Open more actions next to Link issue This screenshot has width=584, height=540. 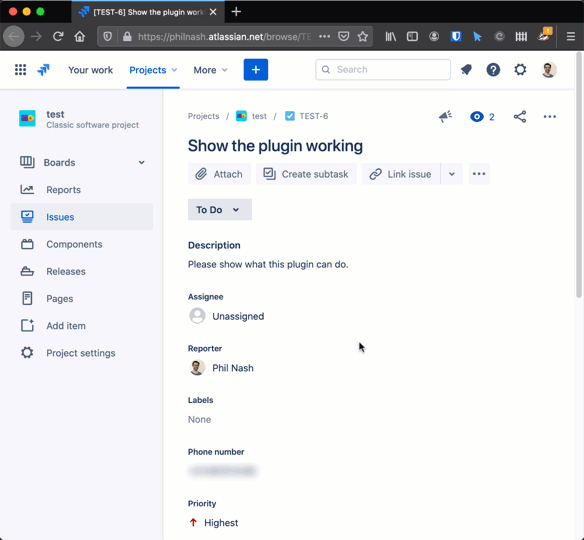479,174
